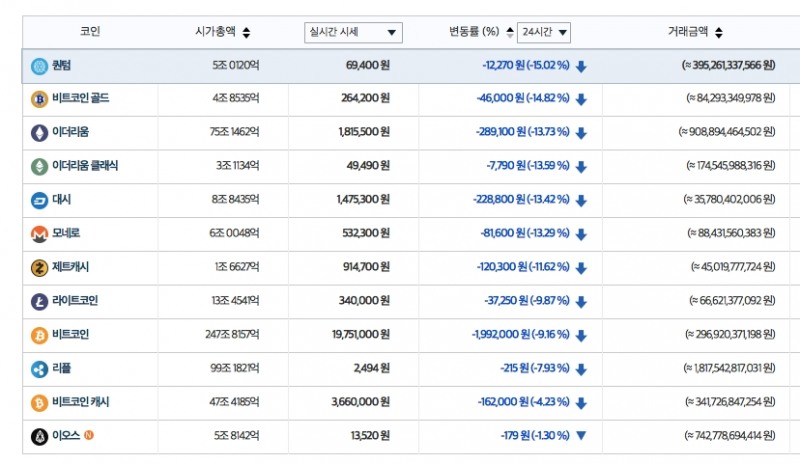Click the volume ≈ 395,261,337,566 원
The image size is (800, 464).
729,65
